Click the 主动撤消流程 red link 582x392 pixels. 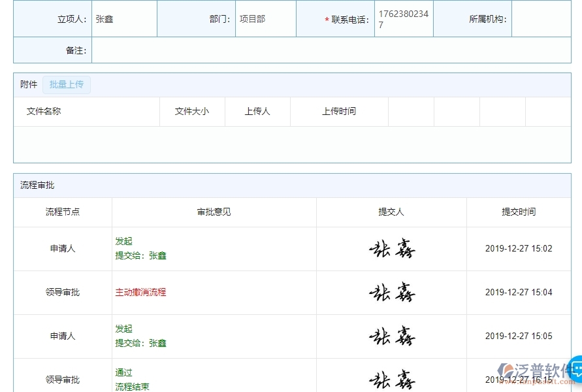(139, 292)
